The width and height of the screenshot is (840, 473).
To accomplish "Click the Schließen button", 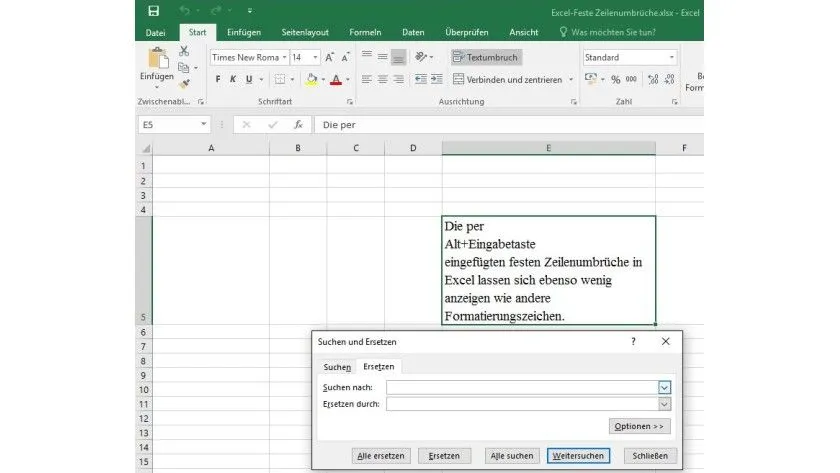I will 650,456.
